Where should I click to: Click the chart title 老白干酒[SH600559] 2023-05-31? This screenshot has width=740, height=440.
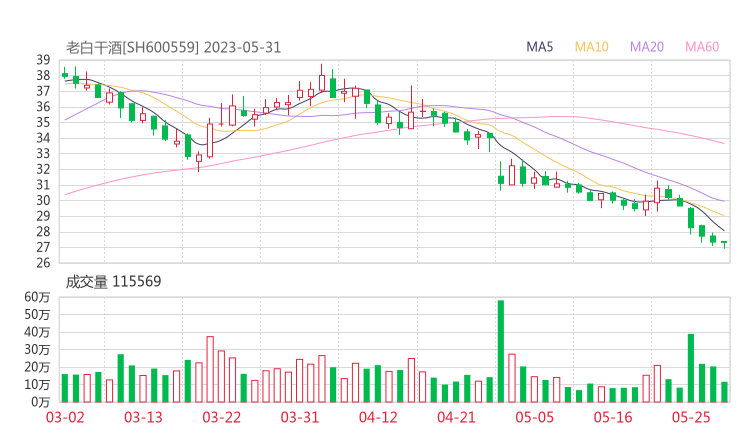click(x=173, y=47)
